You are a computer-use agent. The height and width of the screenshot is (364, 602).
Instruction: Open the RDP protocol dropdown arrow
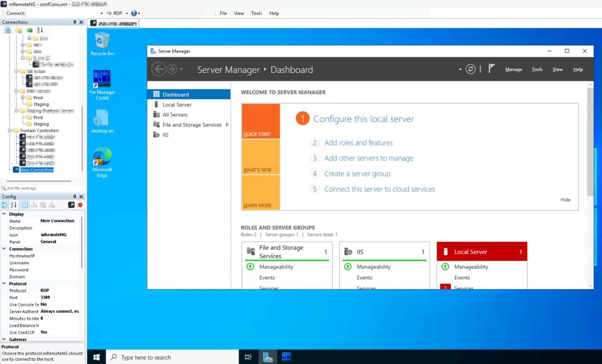pyautogui.click(x=127, y=14)
